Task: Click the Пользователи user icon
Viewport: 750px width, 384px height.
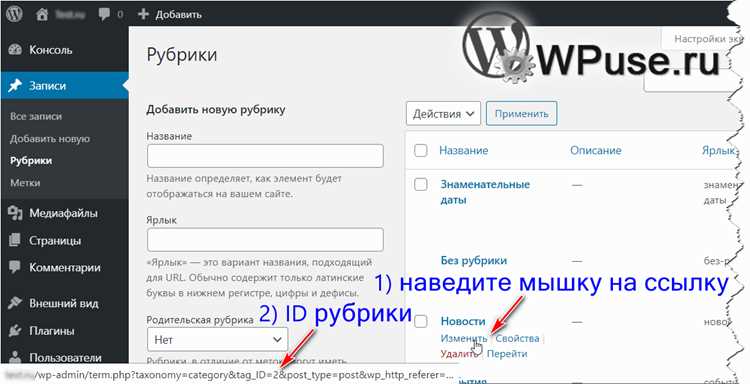Action: tap(16, 357)
